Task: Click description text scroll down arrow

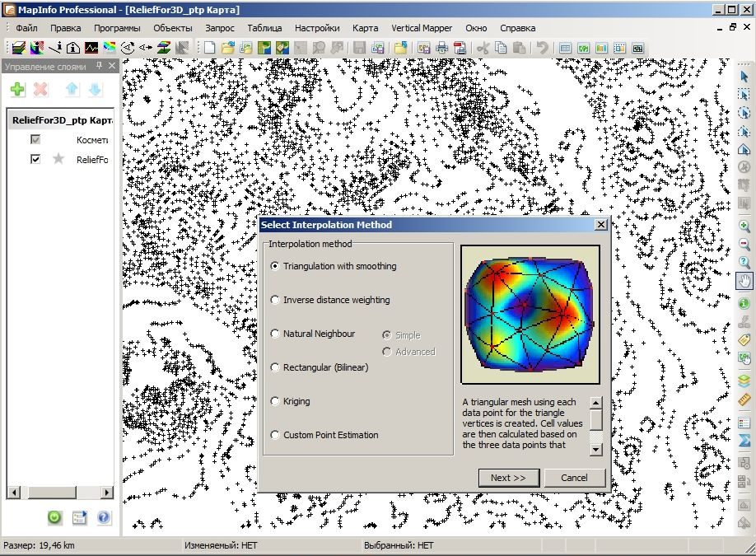Action: 596,450
